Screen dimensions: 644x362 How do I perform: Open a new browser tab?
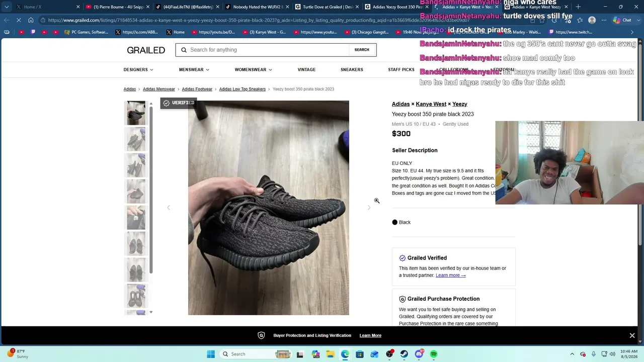(578, 7)
